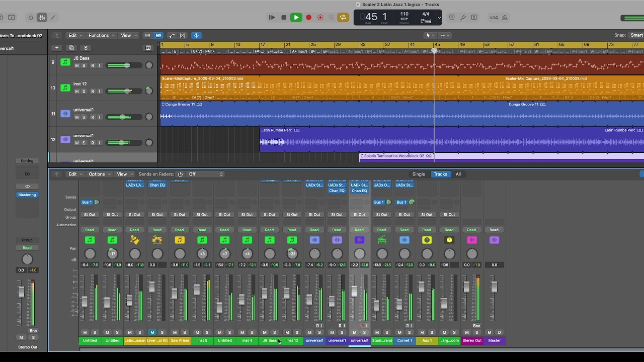Image resolution: width=644 pixels, height=362 pixels.
Task: Click the Cornet 1 blue audio icon in mixer
Action: coord(405,240)
